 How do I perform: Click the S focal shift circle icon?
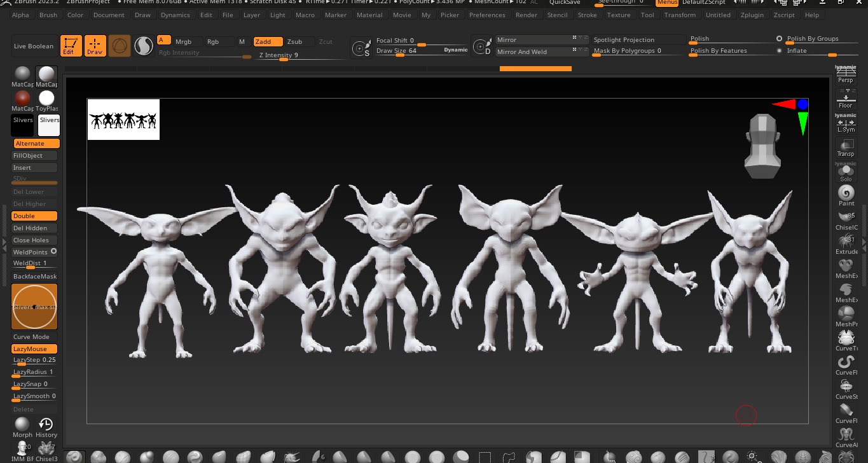(362, 47)
